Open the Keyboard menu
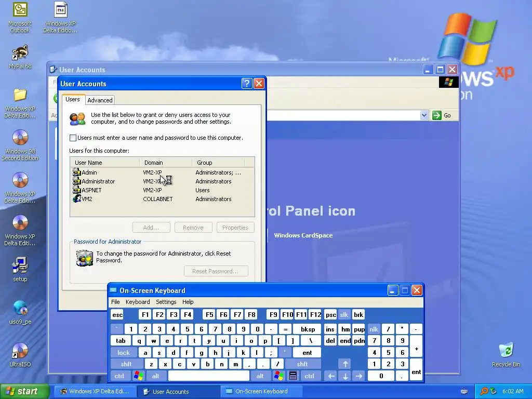 pyautogui.click(x=137, y=302)
